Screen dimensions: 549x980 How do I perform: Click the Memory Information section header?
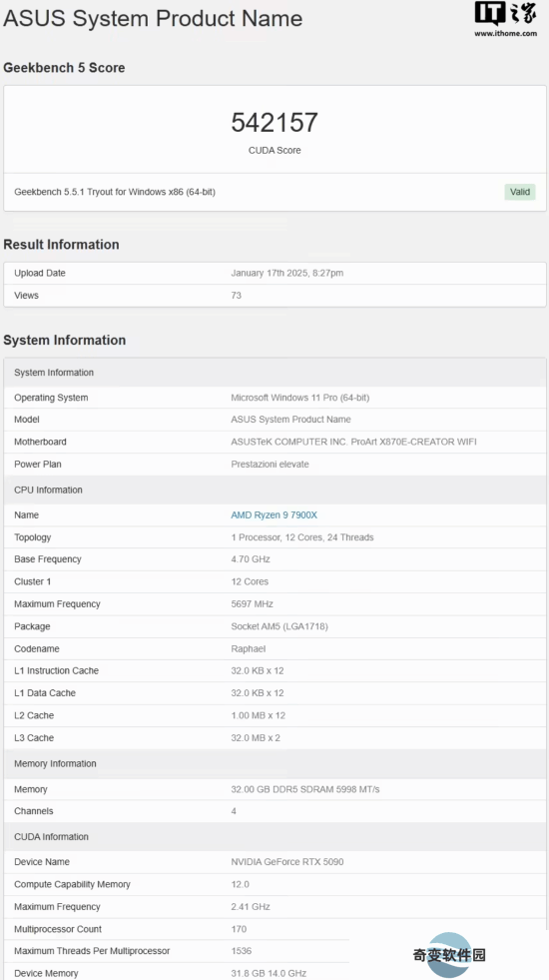(274, 764)
